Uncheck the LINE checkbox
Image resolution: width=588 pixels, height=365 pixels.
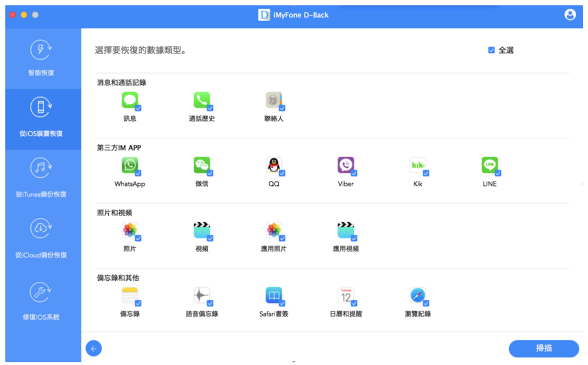click(x=498, y=173)
